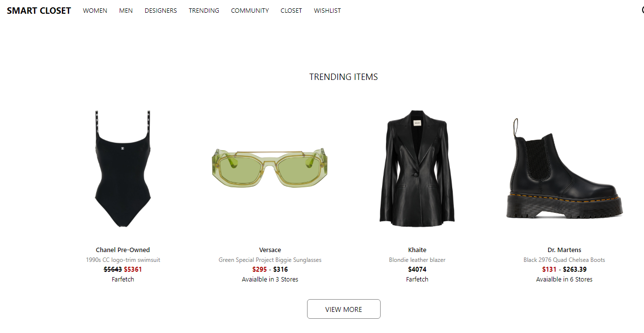
Task: Click the SMART CLOSET logo
Action: coord(39,10)
